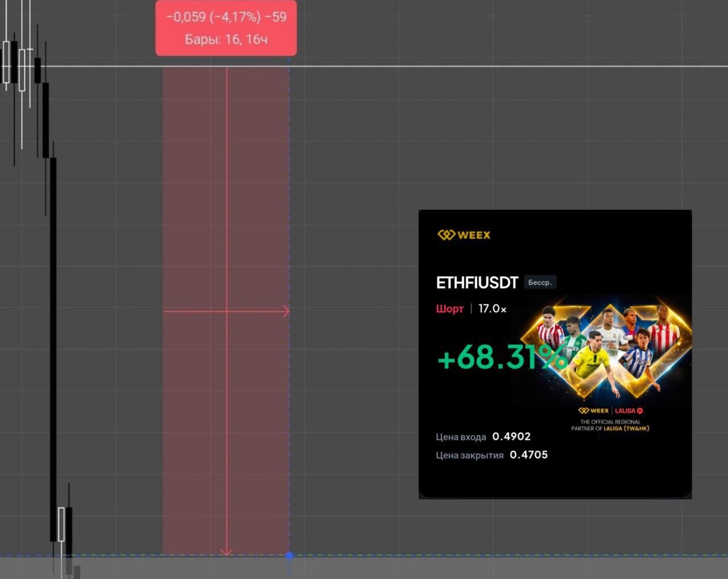
Task: Click the WEEX diamond logo icon
Action: pyautogui.click(x=446, y=235)
